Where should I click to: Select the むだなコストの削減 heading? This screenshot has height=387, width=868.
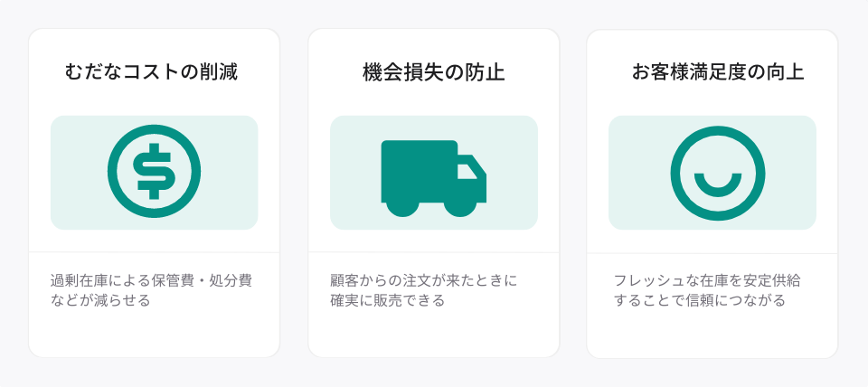[151, 72]
